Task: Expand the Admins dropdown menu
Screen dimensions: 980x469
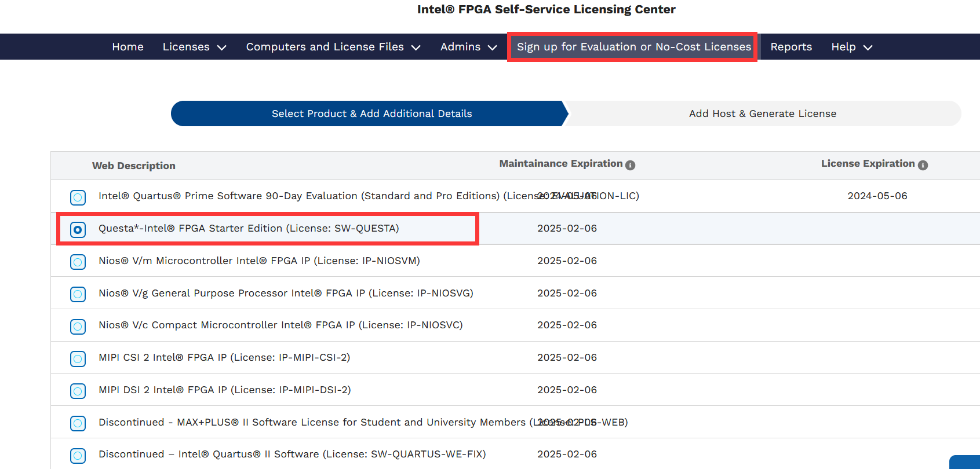Action: [x=468, y=47]
